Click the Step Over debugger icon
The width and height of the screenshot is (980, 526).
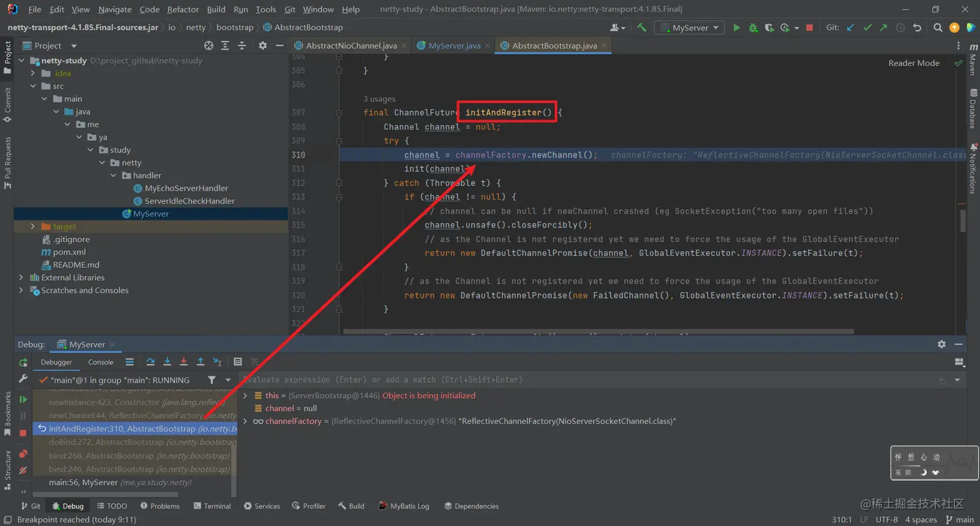coord(150,362)
